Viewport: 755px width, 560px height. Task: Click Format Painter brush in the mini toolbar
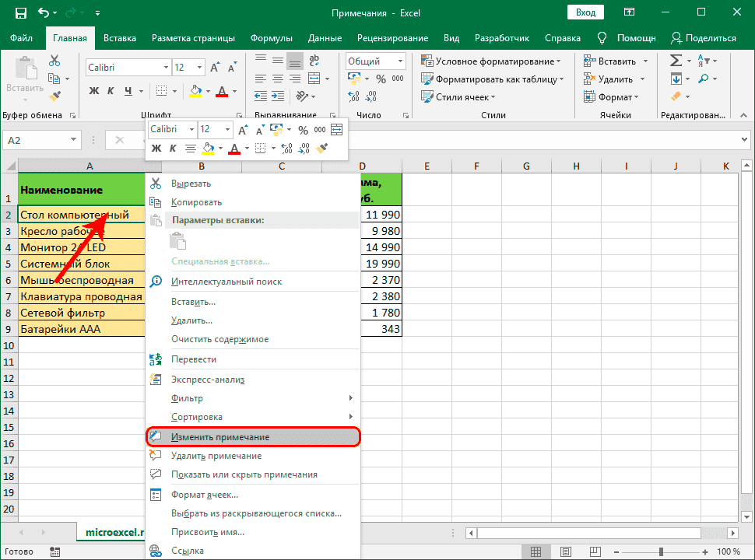tap(322, 148)
